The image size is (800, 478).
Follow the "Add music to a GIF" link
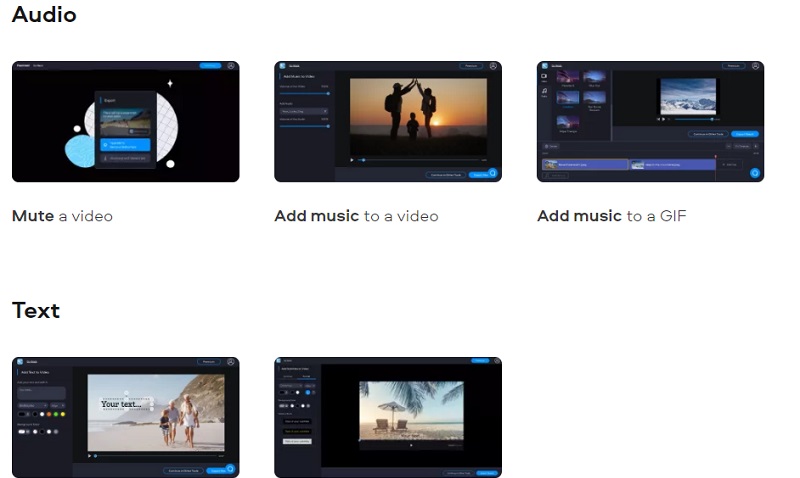point(611,216)
